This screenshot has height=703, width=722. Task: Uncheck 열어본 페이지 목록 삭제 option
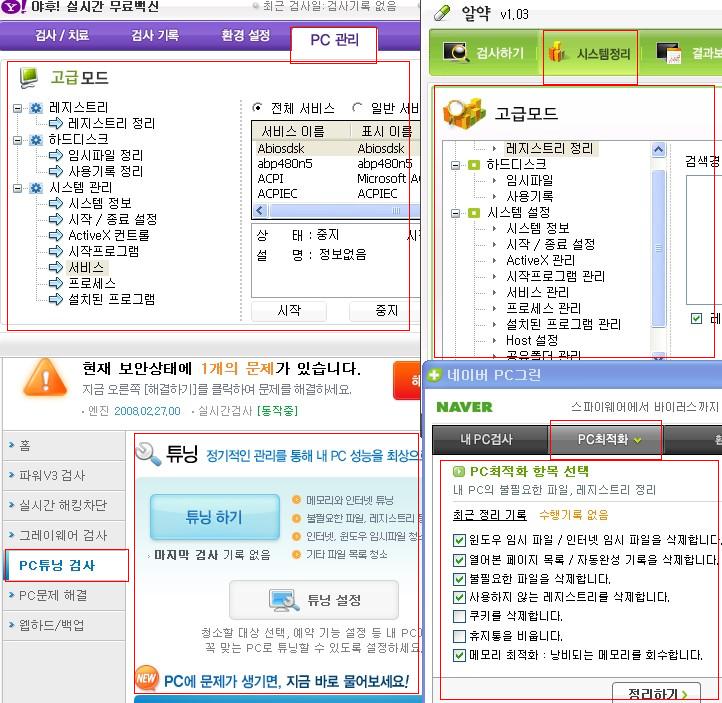tap(459, 560)
